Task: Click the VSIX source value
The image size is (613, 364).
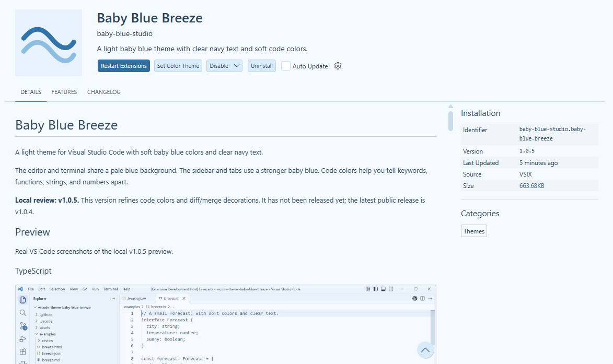Action: pos(525,174)
